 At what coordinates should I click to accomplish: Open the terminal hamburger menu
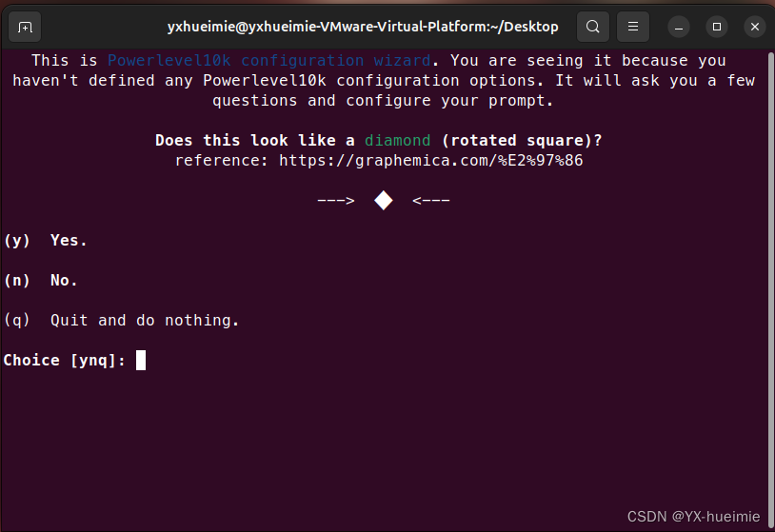tap(633, 27)
